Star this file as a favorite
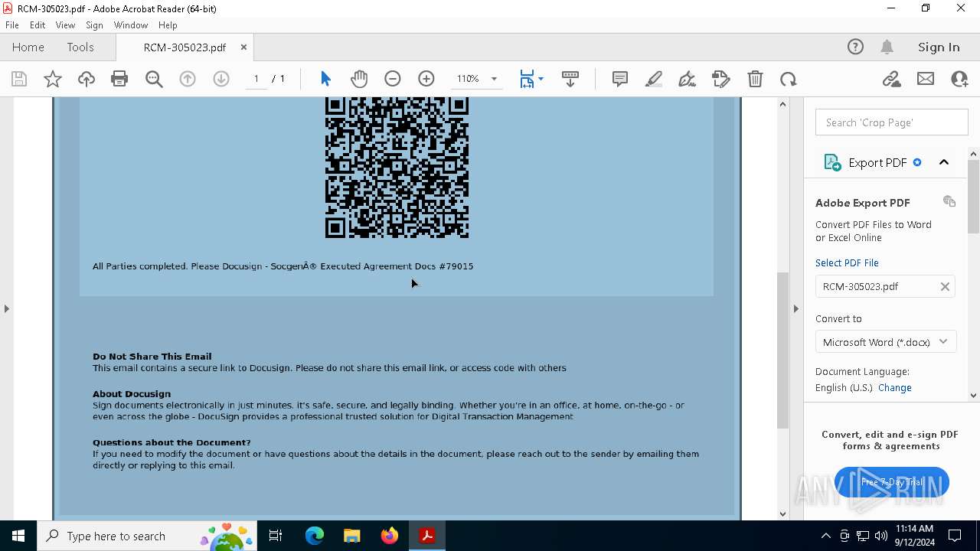980x551 pixels. click(53, 79)
